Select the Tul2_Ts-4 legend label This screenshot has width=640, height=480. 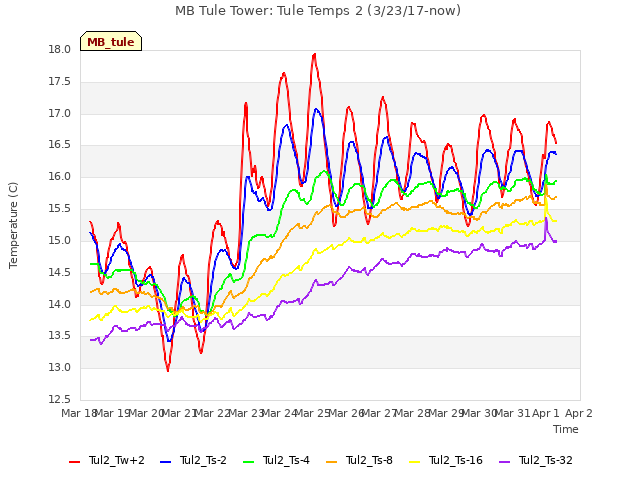[x=286, y=460]
